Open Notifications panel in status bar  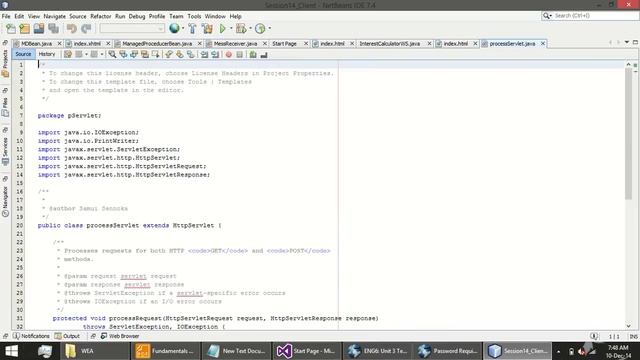tap(31, 336)
